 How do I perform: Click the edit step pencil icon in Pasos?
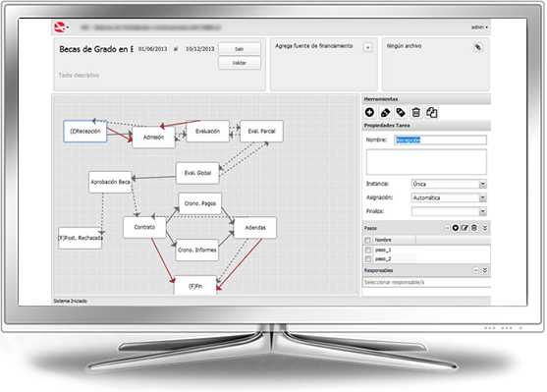465,228
